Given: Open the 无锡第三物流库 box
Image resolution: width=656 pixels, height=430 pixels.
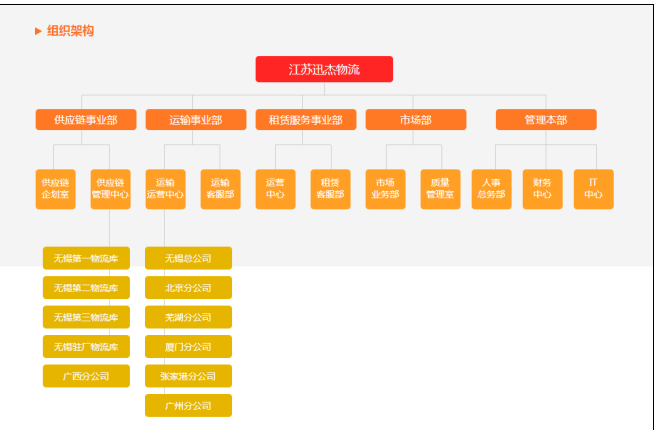Looking at the screenshot, I should (x=86, y=317).
